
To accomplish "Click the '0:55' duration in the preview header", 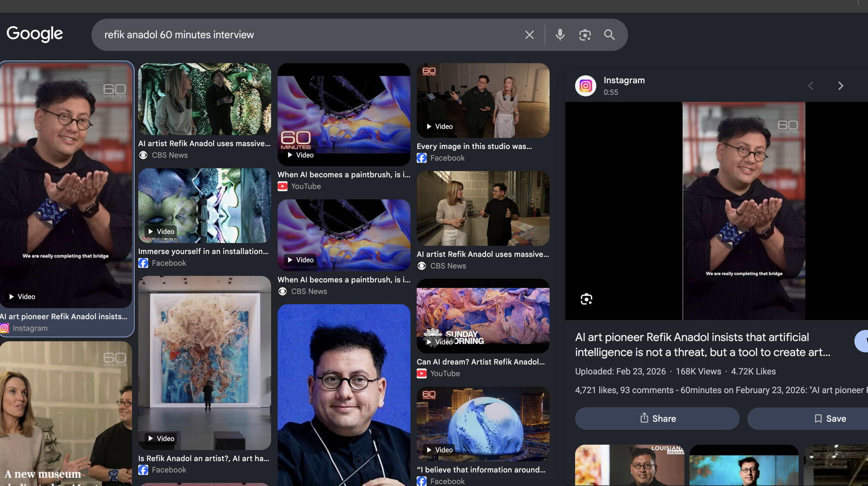I will click(611, 92).
